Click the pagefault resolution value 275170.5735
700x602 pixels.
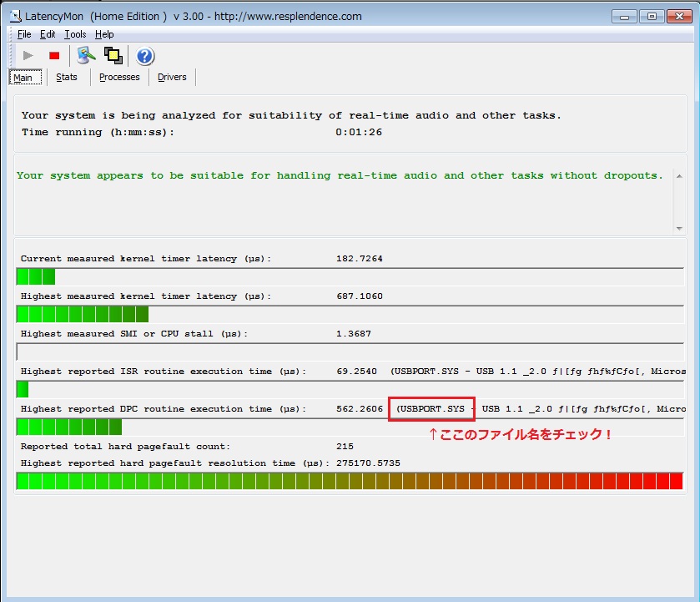tap(368, 463)
